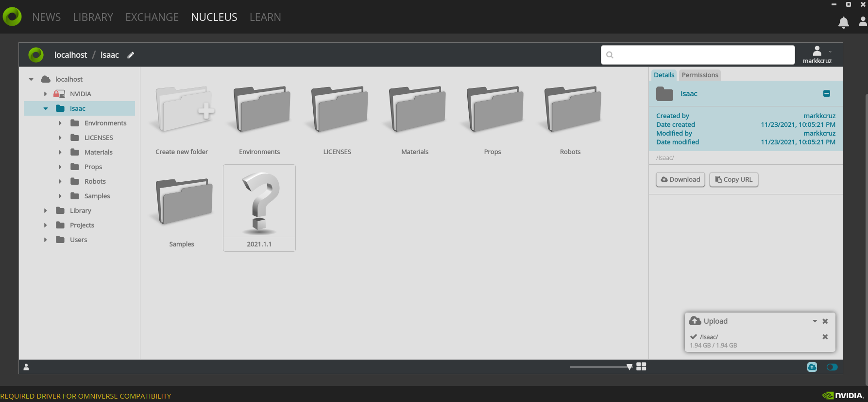Open the LEARN tab
Viewport: 868px width, 402px height.
pyautogui.click(x=265, y=17)
